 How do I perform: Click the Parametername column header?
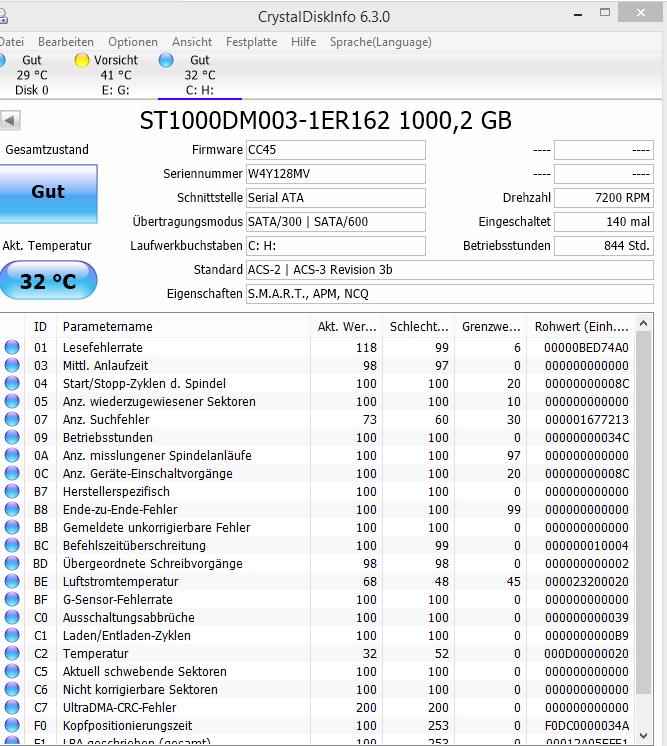[x=183, y=327]
